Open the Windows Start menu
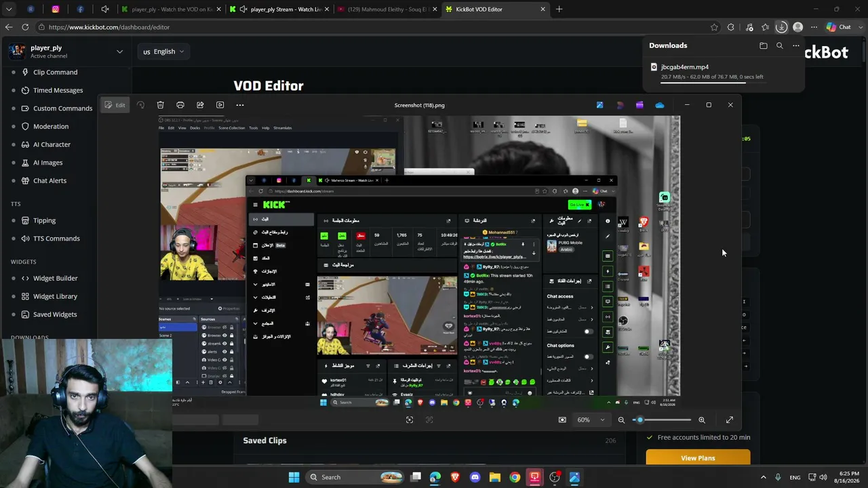Viewport: 868px width, 488px height. click(x=294, y=477)
